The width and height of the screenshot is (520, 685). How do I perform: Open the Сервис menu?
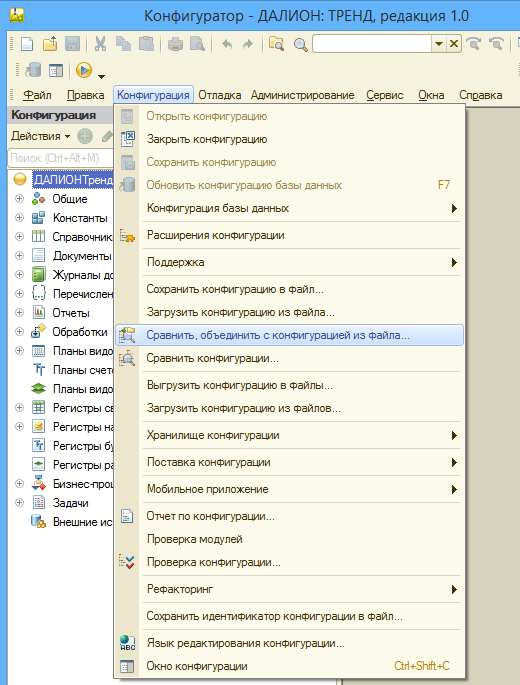point(385,95)
